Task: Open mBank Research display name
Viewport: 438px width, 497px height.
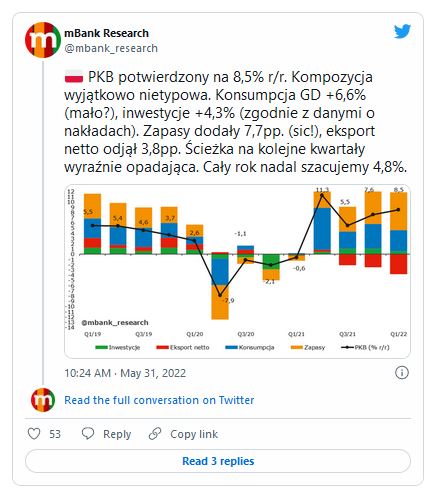Action: pos(106,33)
